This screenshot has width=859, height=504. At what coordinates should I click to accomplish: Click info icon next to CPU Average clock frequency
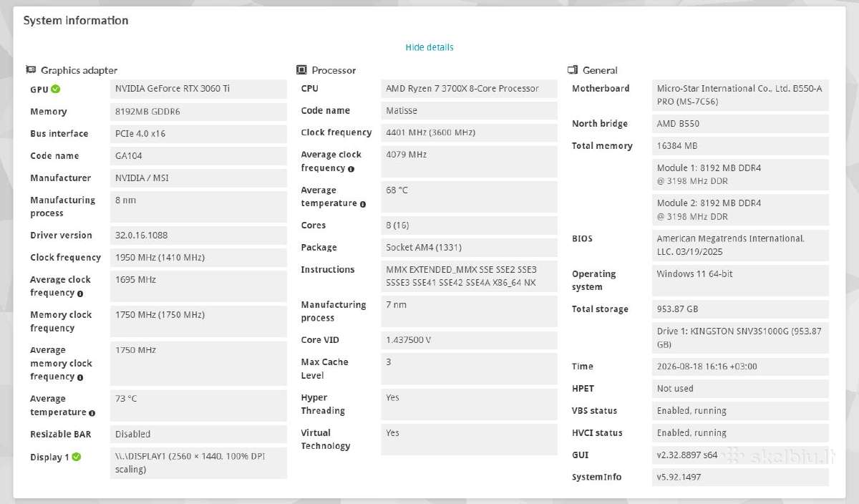click(x=351, y=169)
